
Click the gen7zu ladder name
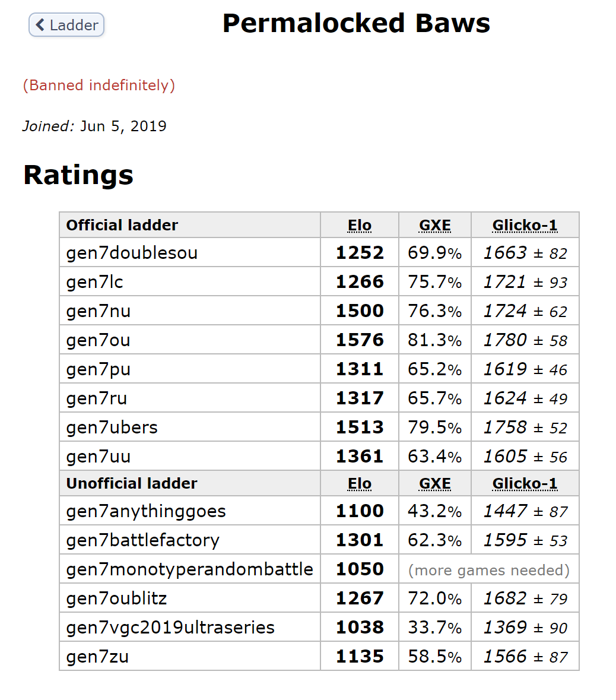pos(97,657)
